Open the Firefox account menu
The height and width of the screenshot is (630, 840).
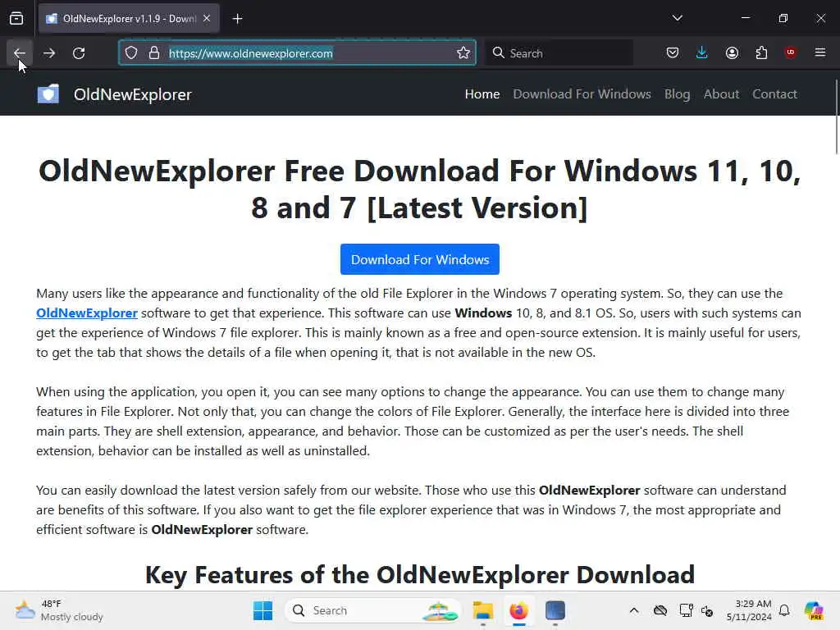732,53
